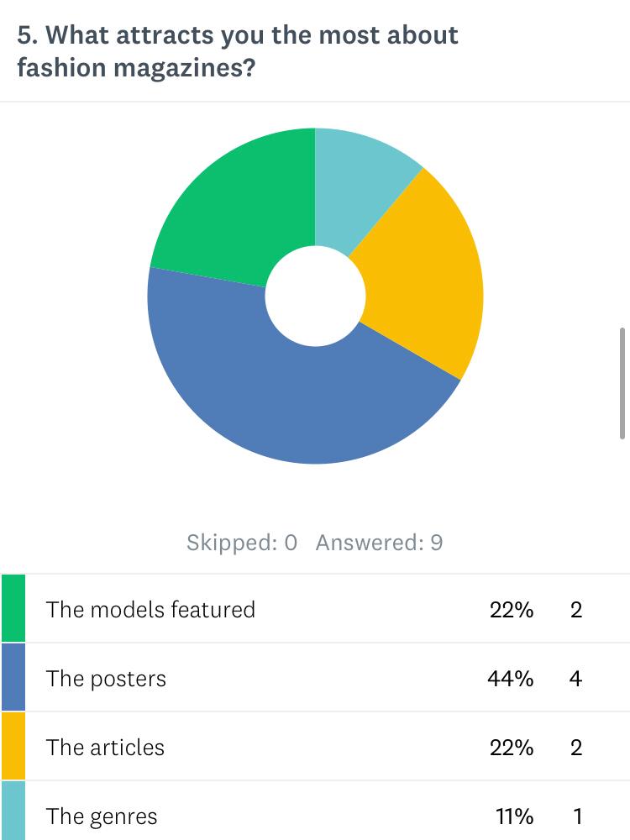This screenshot has height=840, width=630.
Task: Click the response count 4 for The posters
Action: (575, 678)
